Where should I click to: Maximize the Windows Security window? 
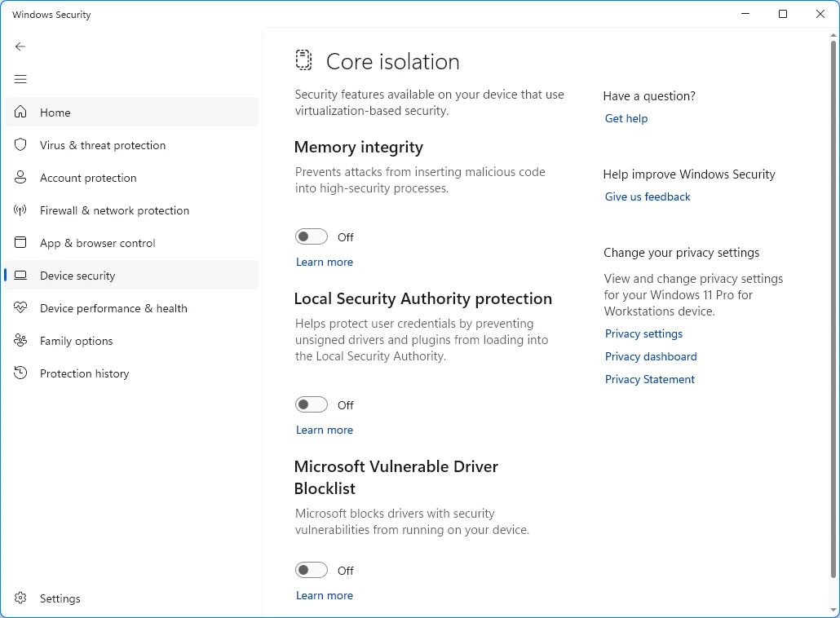pos(783,14)
